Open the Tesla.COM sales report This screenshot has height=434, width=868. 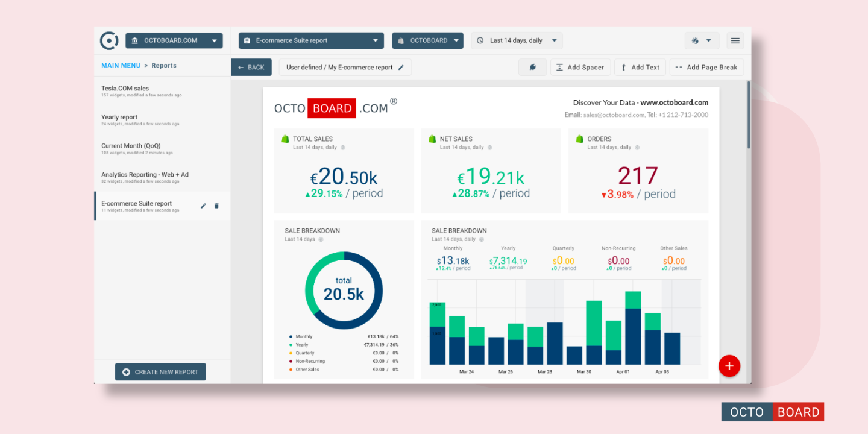click(x=162, y=91)
